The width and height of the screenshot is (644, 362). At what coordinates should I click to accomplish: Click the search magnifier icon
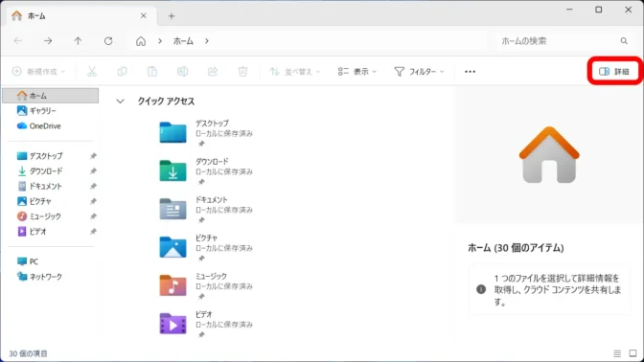624,40
